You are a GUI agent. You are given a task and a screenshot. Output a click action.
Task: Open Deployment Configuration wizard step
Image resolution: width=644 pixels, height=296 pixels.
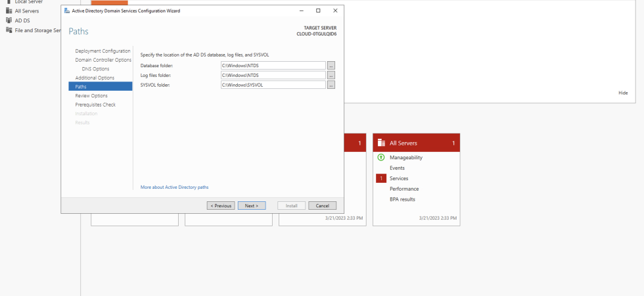click(103, 51)
